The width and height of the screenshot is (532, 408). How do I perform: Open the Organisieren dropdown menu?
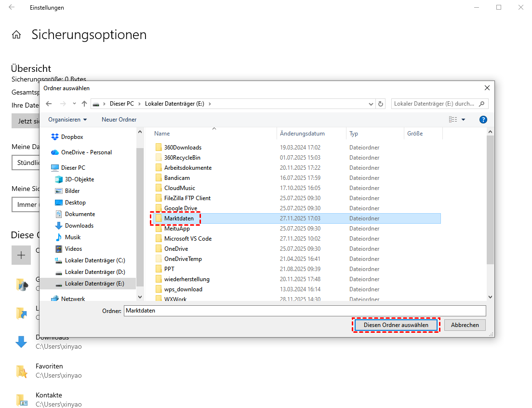(67, 120)
